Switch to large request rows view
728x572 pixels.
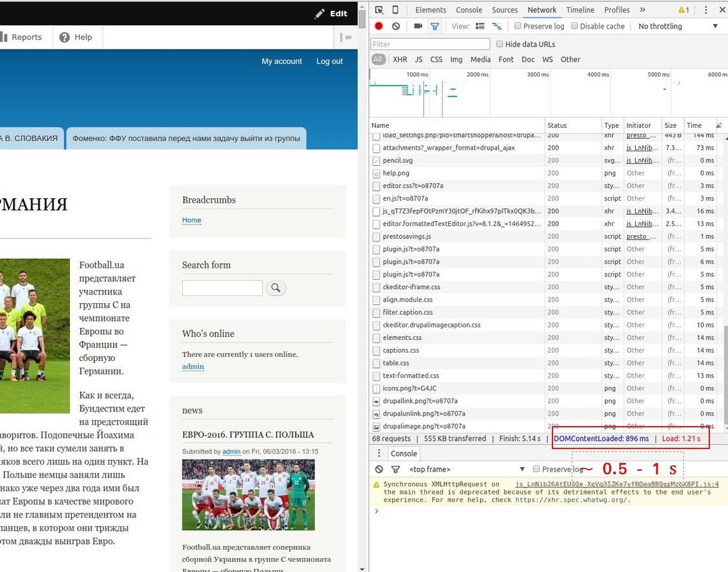click(x=480, y=26)
